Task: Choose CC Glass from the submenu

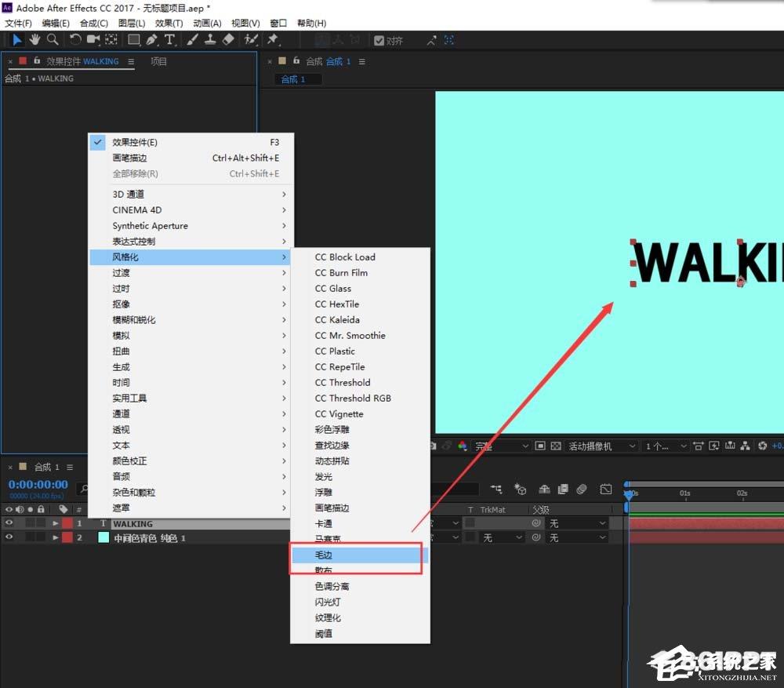Action: point(360,288)
